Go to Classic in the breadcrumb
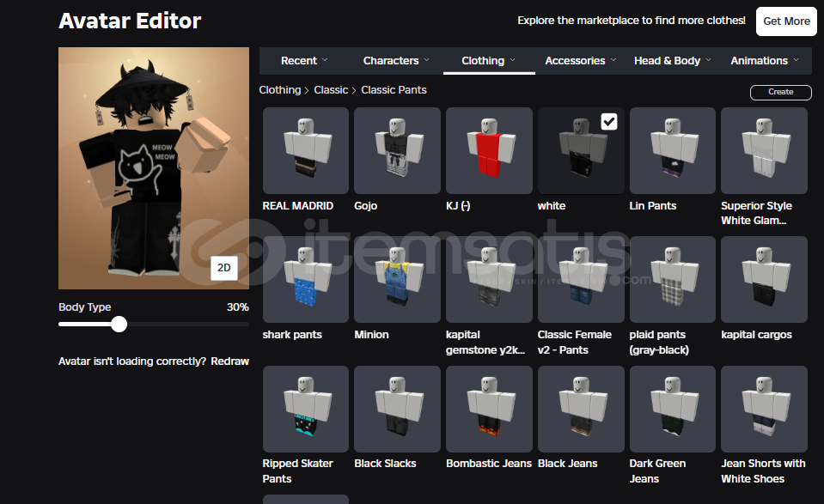The image size is (824, 504). click(331, 90)
